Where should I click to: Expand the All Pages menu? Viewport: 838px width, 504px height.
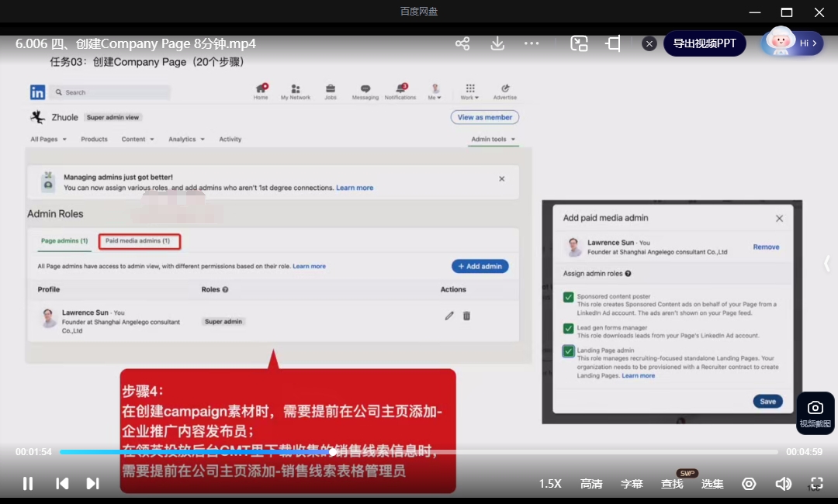pos(49,140)
